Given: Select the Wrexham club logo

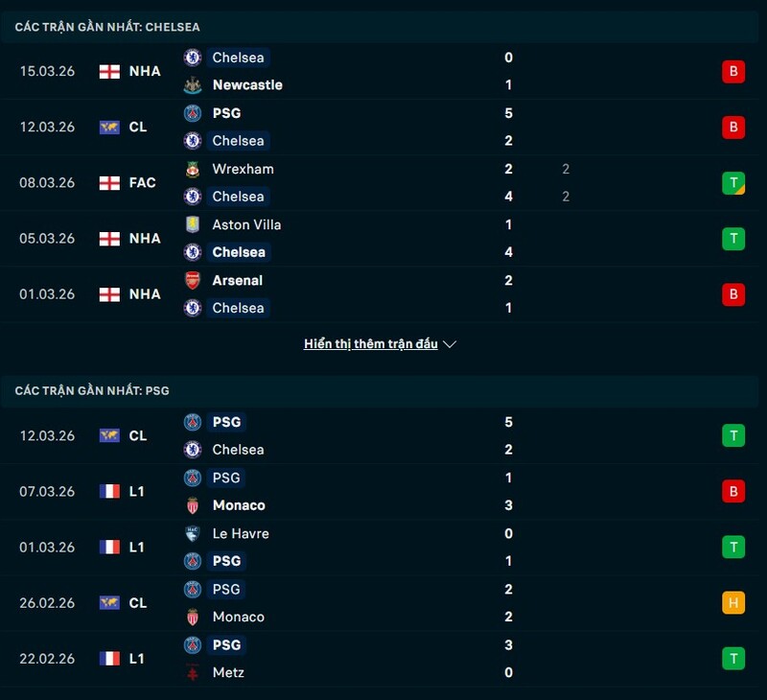Looking at the screenshot, I should click(192, 169).
